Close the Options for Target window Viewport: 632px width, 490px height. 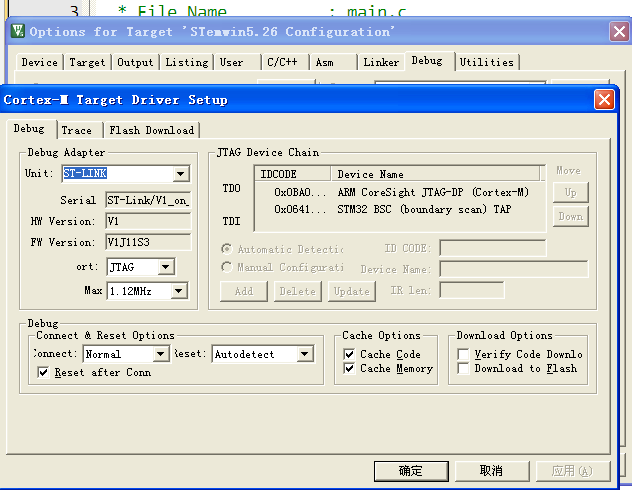point(618,31)
